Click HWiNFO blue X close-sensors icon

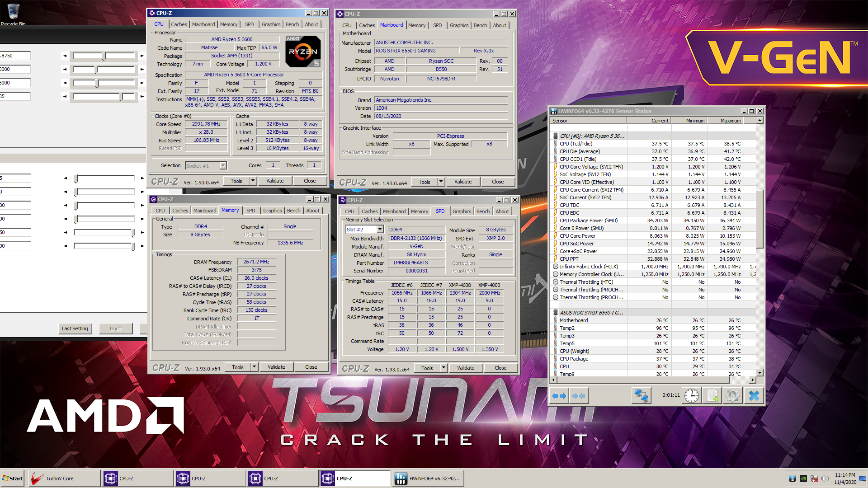(x=754, y=396)
